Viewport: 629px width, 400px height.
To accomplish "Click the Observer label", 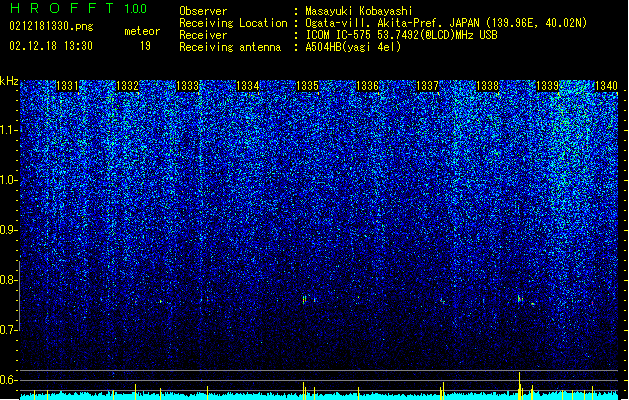I will pyautogui.click(x=203, y=11).
